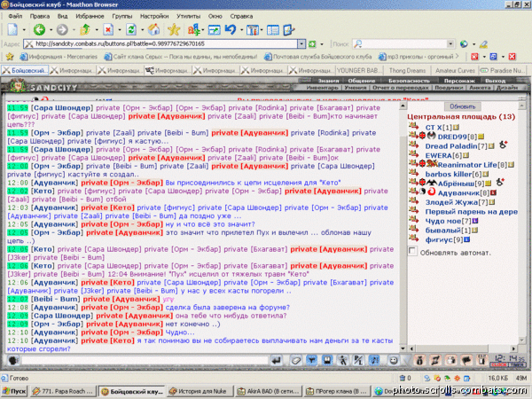Click the grey Forward navigation arrow

pos(62,30)
